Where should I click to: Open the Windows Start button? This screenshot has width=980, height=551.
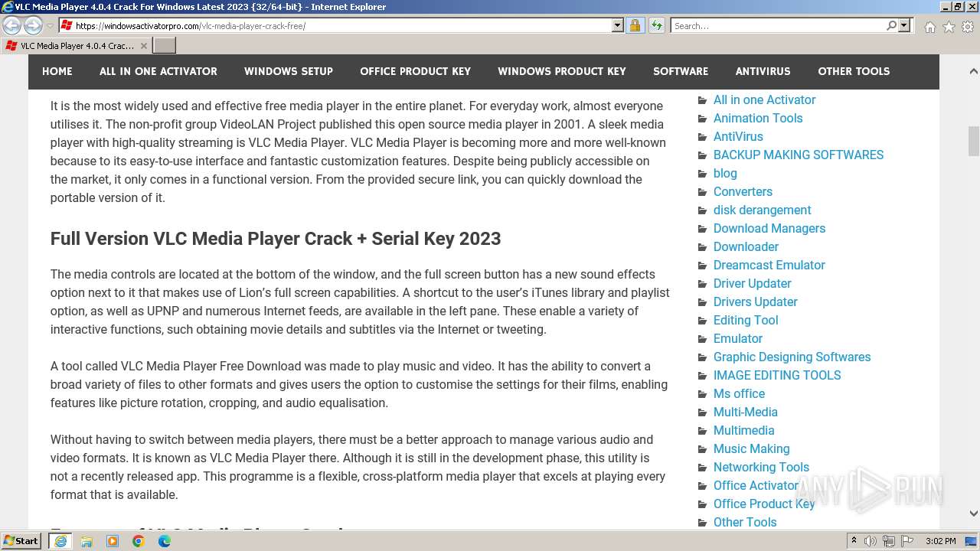pos(21,541)
